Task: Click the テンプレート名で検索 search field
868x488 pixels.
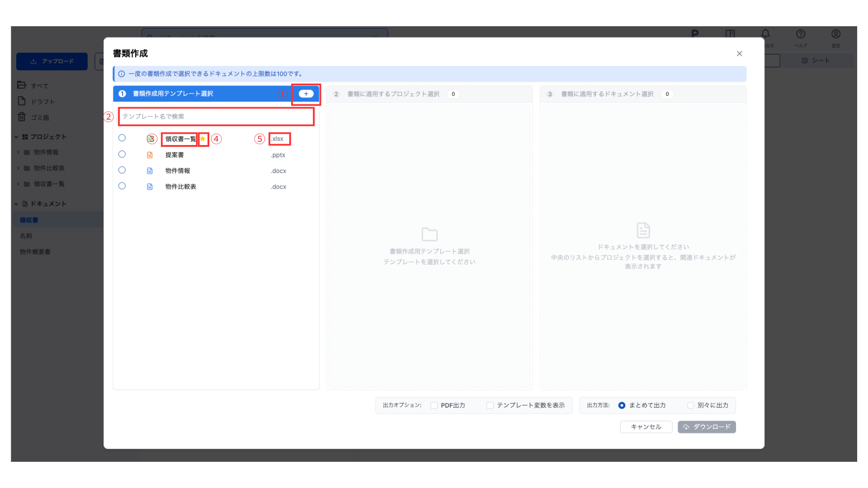Action: point(216,117)
